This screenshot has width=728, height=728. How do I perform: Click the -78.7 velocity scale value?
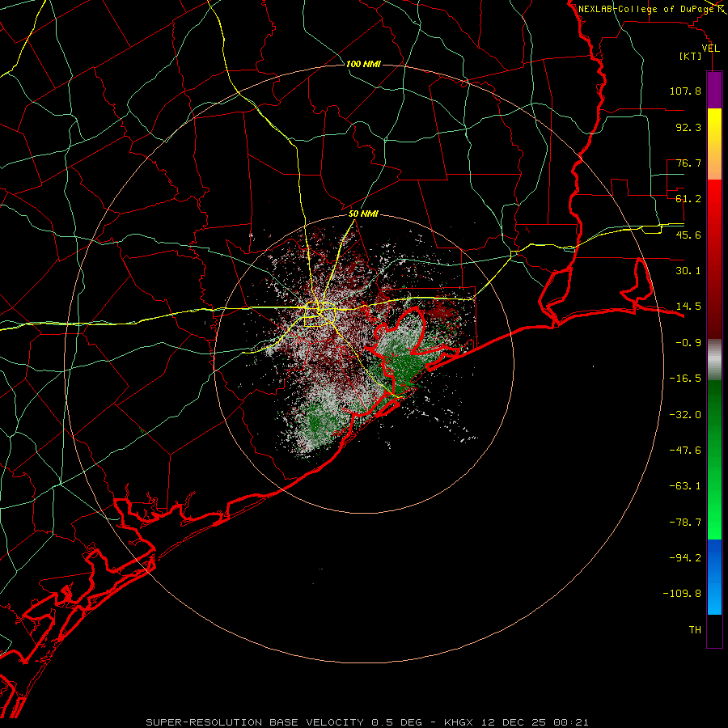pyautogui.click(x=685, y=523)
